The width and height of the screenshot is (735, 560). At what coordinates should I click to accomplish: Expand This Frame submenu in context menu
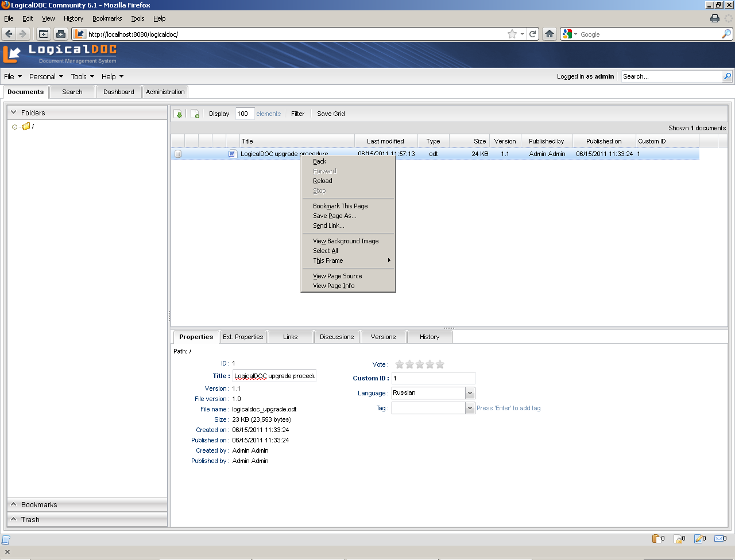pos(349,260)
